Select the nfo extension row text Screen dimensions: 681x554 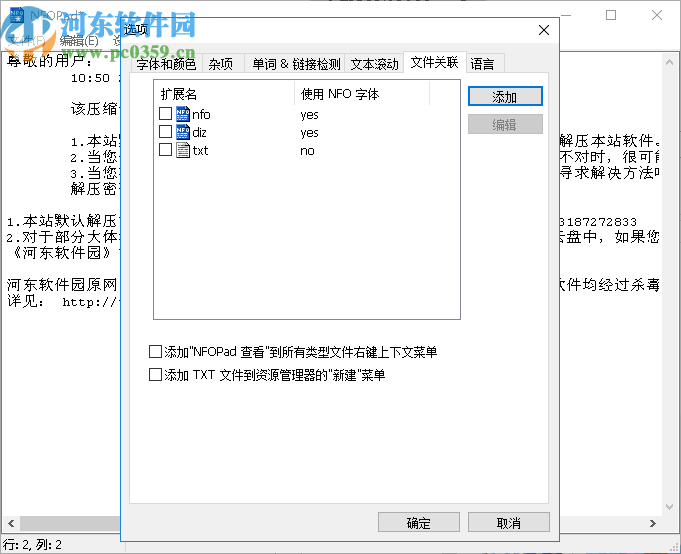(x=202, y=114)
